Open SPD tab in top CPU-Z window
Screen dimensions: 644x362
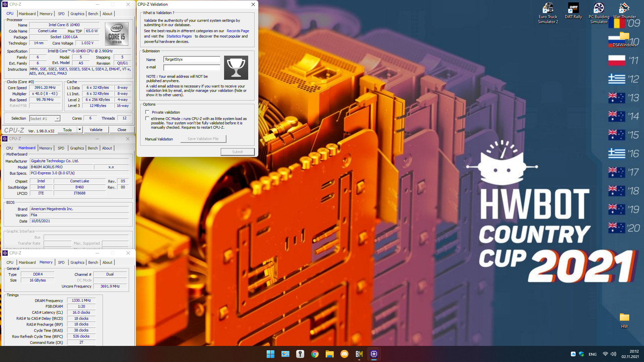(61, 14)
